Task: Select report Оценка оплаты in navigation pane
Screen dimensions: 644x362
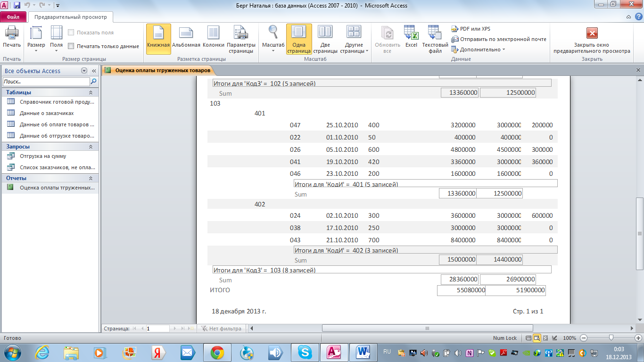Action: (x=50, y=188)
